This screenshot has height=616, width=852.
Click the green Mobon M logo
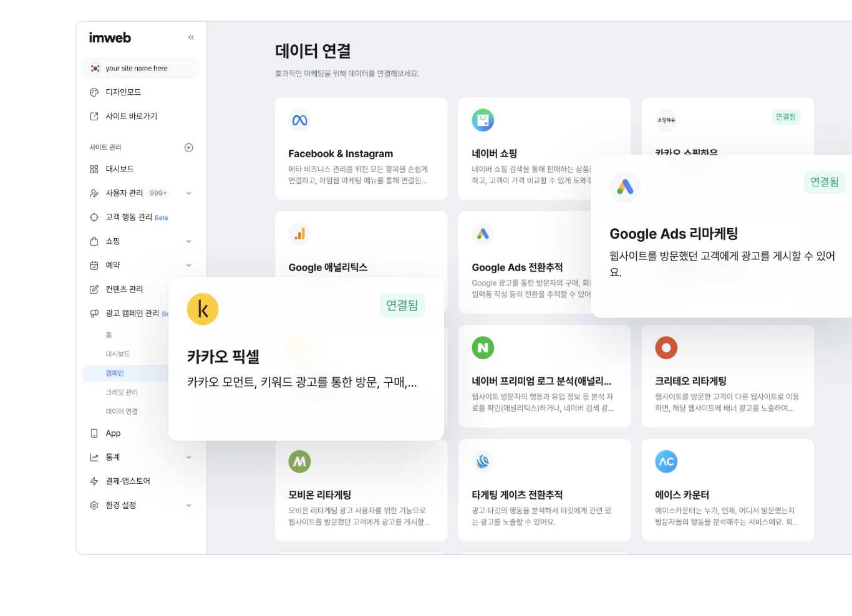pyautogui.click(x=300, y=461)
